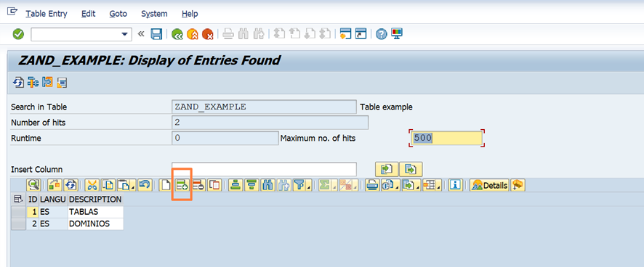Select the row with ID 1
Image resolution: width=644 pixels, height=267 pixels.
(x=18, y=212)
